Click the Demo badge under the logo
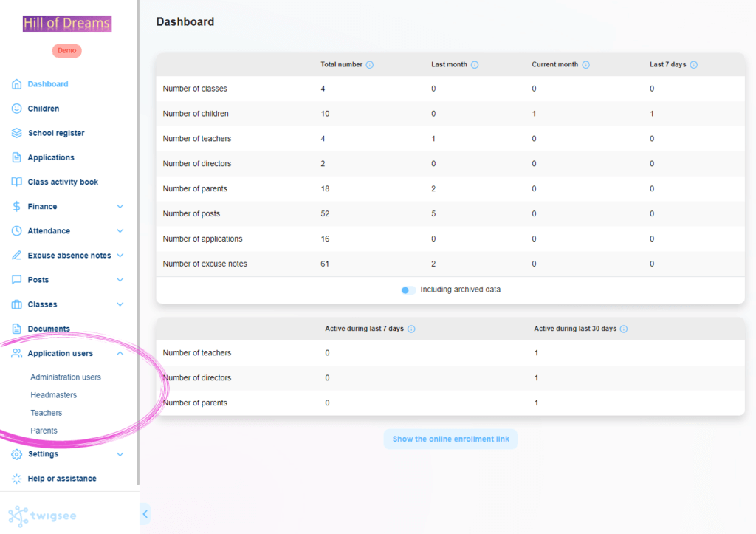The image size is (756, 534). [x=67, y=51]
